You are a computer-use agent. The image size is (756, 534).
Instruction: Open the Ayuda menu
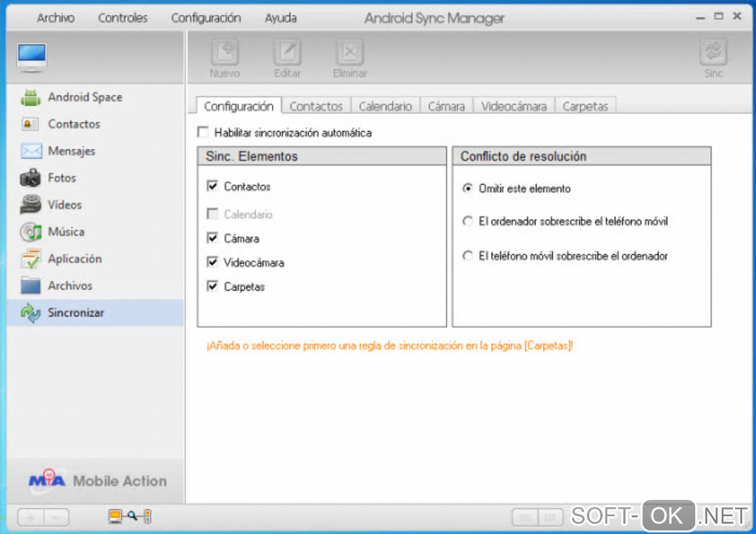(281, 18)
